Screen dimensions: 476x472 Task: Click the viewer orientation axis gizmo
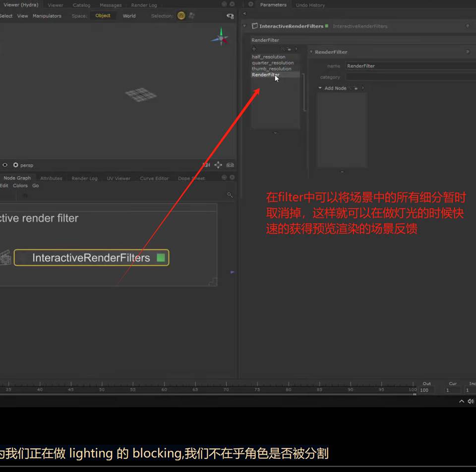click(220, 38)
